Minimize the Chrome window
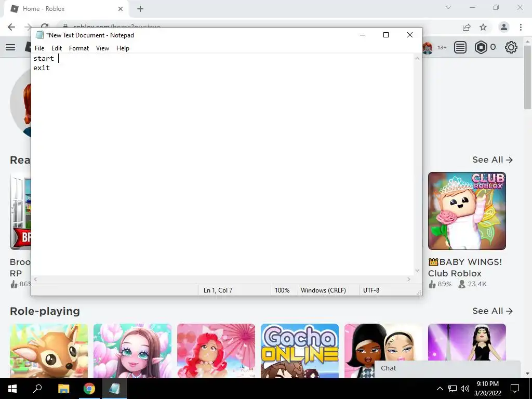This screenshot has width=532, height=399. click(x=472, y=7)
